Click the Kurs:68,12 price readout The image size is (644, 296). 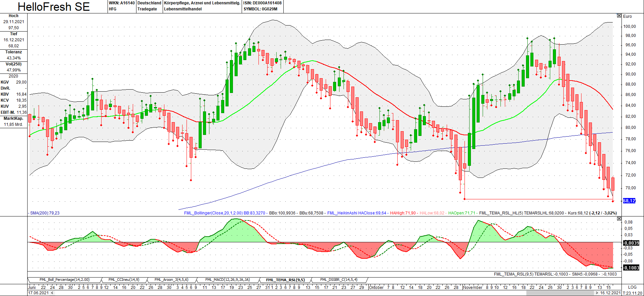pos(578,213)
